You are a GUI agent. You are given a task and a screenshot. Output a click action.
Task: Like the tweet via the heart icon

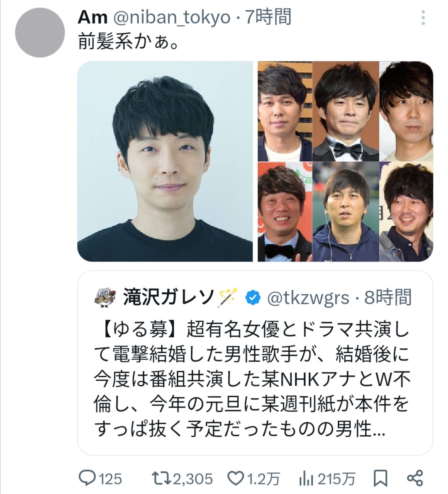coord(235,478)
